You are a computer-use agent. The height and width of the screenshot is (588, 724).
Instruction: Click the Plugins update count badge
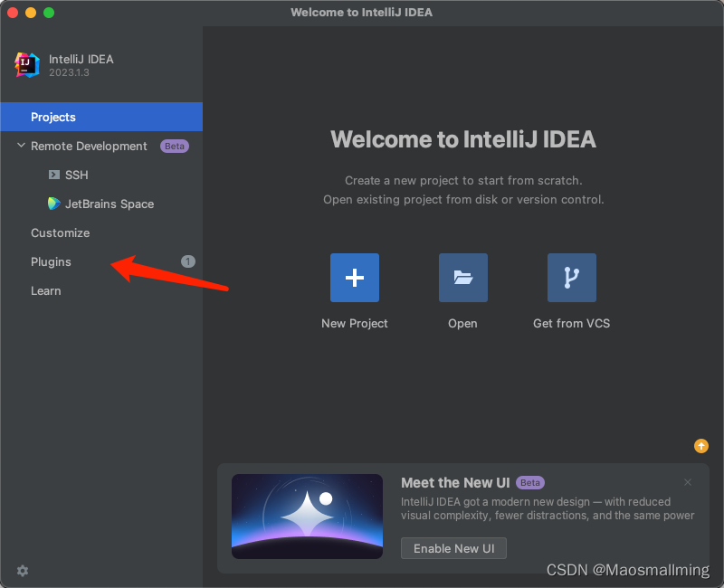coord(188,261)
